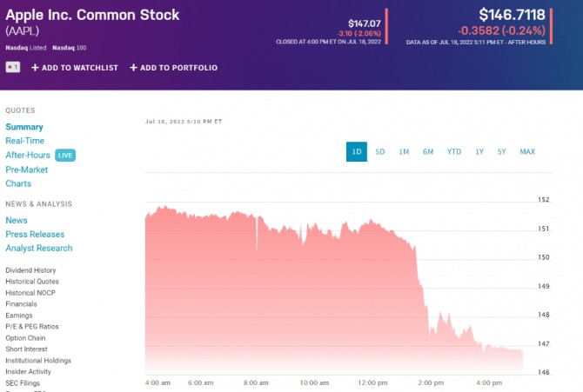Viewport: 583px width, 392px height.
Task: Show the 1Y chart range
Action: (479, 152)
